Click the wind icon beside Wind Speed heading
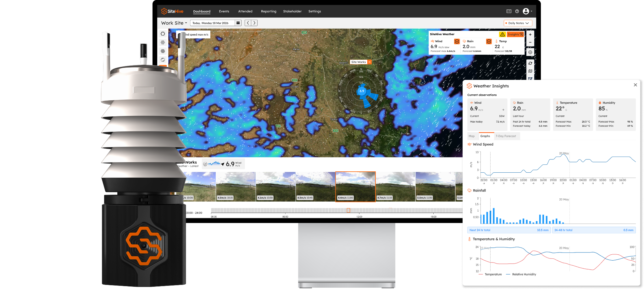The image size is (644, 305). point(469,144)
